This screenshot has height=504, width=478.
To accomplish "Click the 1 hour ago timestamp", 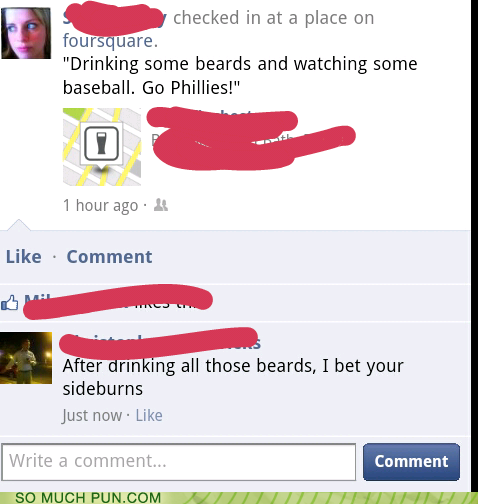I will point(100,205).
